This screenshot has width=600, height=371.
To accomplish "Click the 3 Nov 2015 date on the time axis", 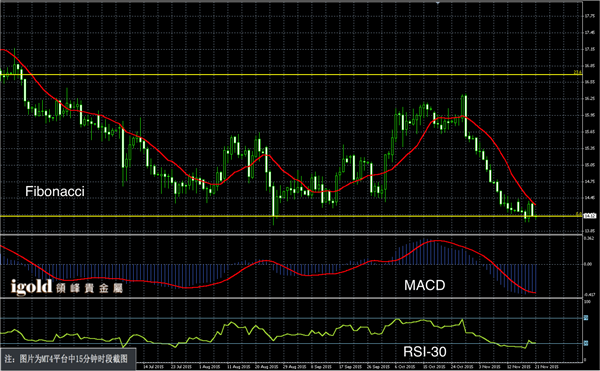I will click(490, 366).
